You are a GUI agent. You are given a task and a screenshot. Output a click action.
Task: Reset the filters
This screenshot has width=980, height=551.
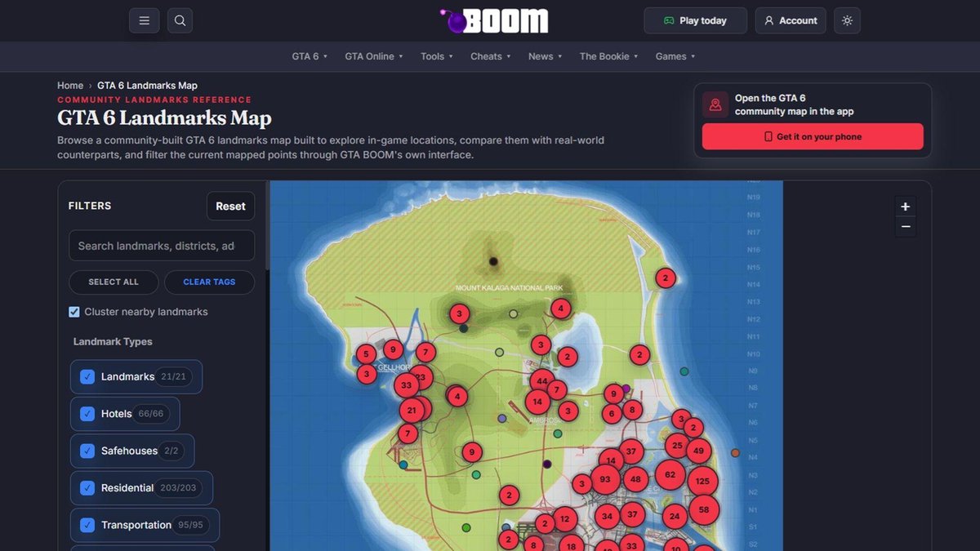(230, 207)
